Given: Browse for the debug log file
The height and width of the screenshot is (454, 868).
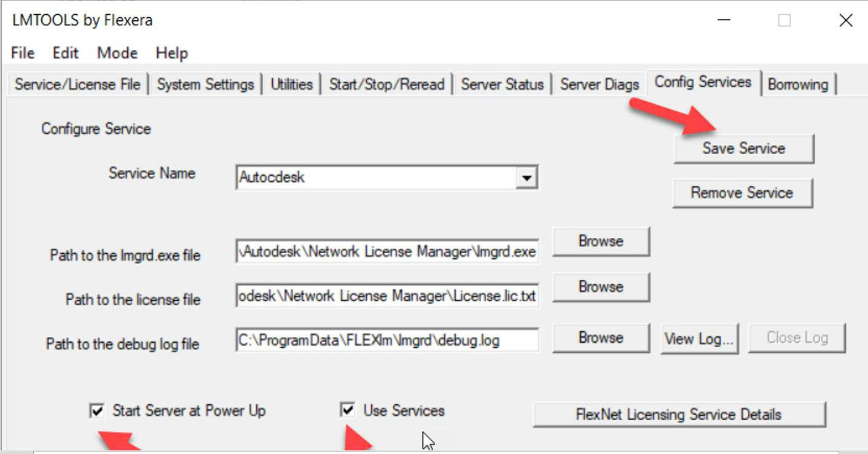Looking at the screenshot, I should tap(601, 338).
